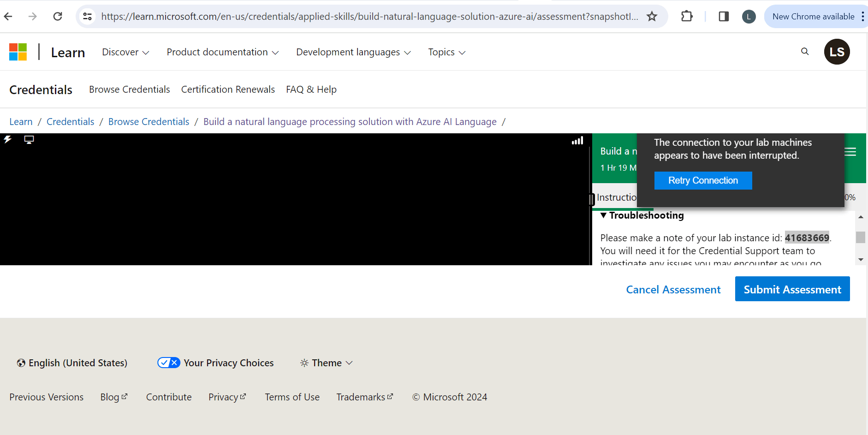Image resolution: width=868 pixels, height=435 pixels.
Task: Open the Learn home link
Action: coord(68,53)
